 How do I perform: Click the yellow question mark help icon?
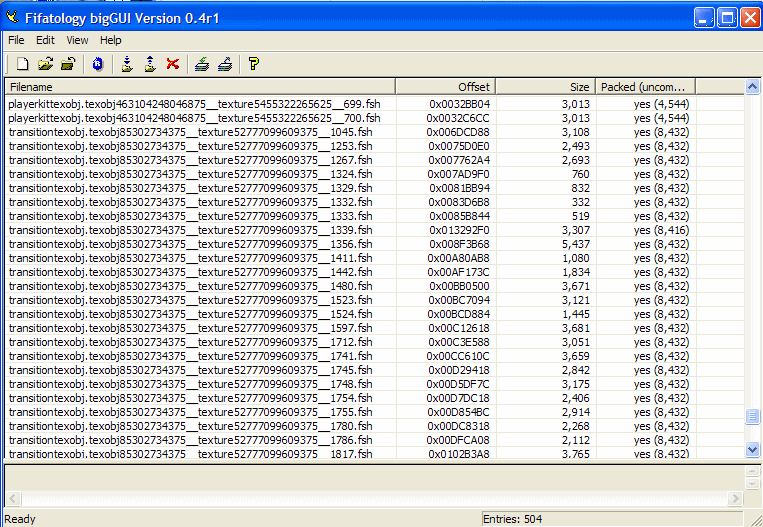tap(254, 64)
